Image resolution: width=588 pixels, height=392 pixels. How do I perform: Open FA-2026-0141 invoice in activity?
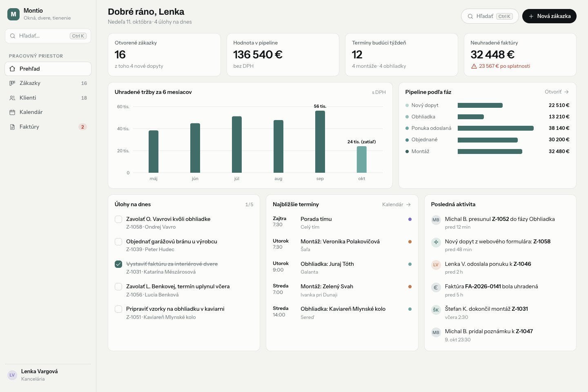[x=483, y=287]
